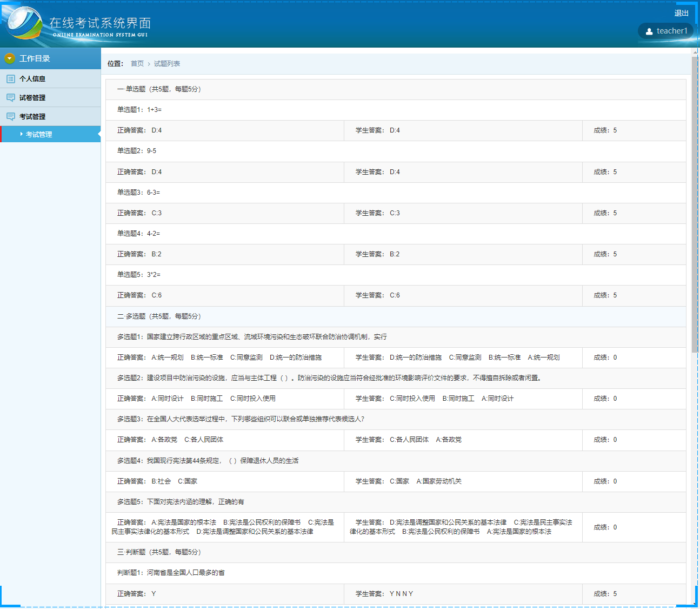Click the triangle icon on highlighted 考试管理 submenu
This screenshot has width=700, height=609.
pyautogui.click(x=23, y=134)
